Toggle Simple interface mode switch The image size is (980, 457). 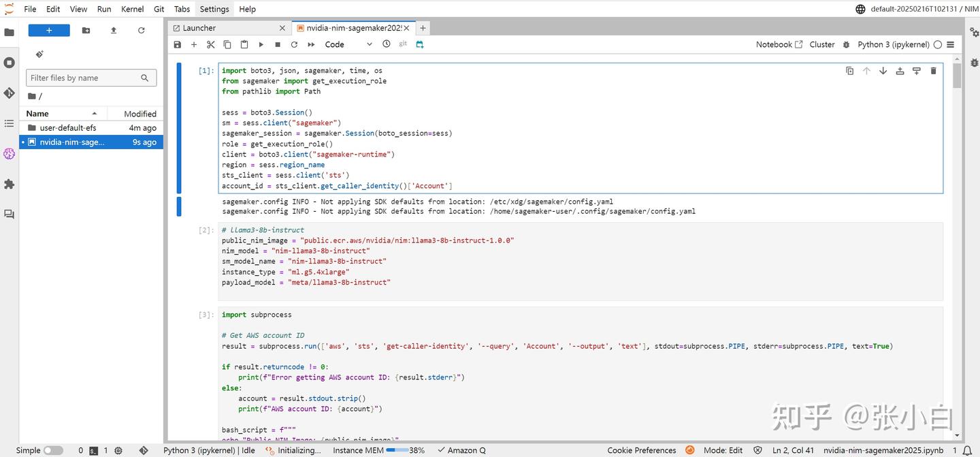pyautogui.click(x=53, y=450)
